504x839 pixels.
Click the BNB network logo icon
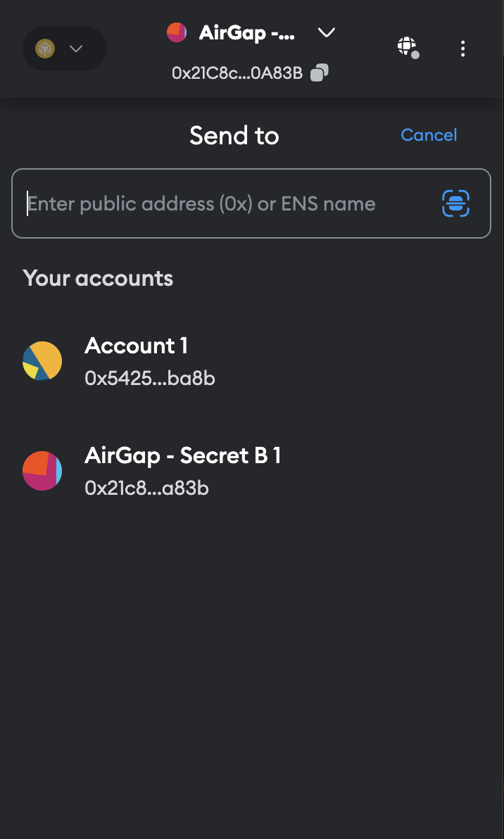[45, 49]
